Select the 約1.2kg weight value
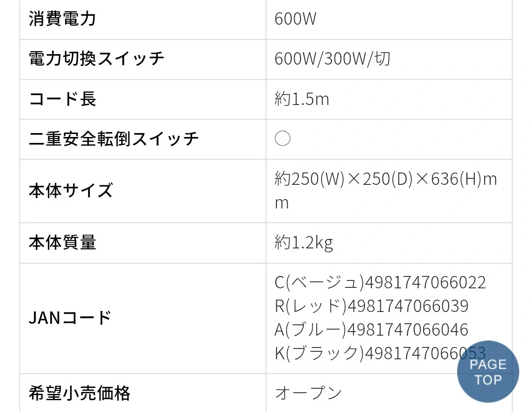The image size is (532, 412). click(x=303, y=242)
